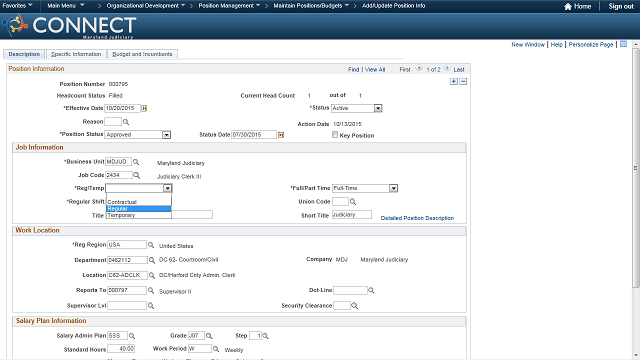
Task: Look up Reg Region values
Action: (x=151, y=245)
